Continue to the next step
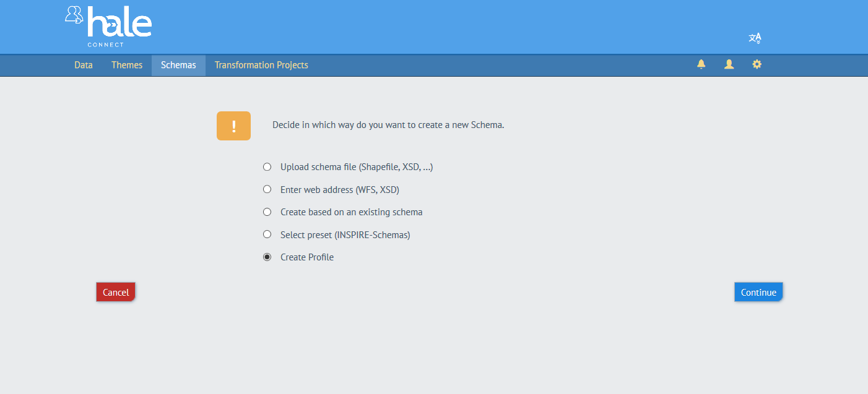 click(x=758, y=291)
